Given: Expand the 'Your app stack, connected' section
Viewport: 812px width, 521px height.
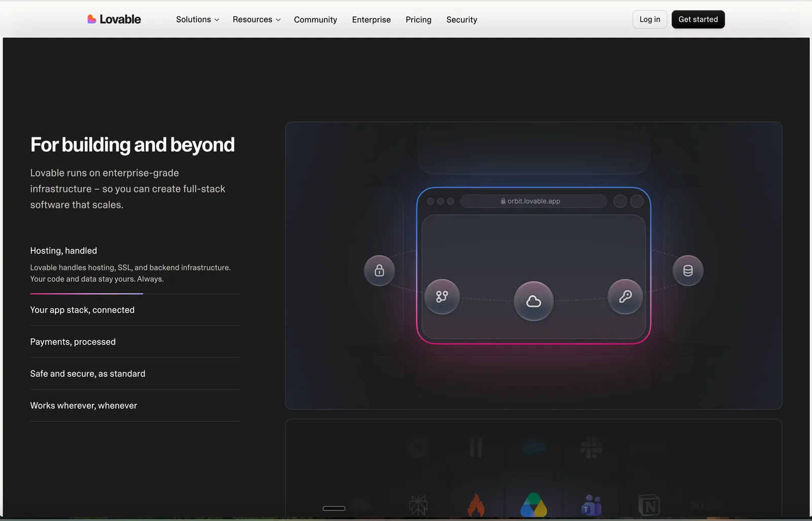Looking at the screenshot, I should point(134,310).
